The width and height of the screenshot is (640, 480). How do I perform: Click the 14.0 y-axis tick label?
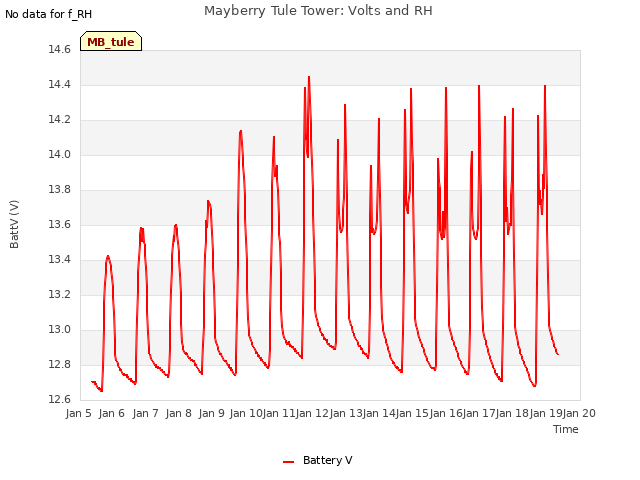[60, 155]
